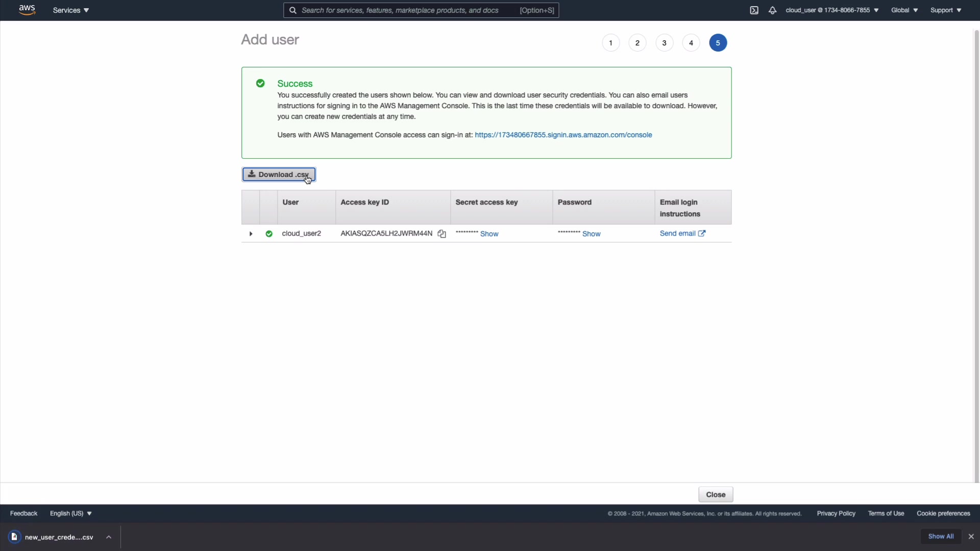Image resolution: width=980 pixels, height=551 pixels.
Task: Show the hidden user password
Action: click(x=591, y=234)
